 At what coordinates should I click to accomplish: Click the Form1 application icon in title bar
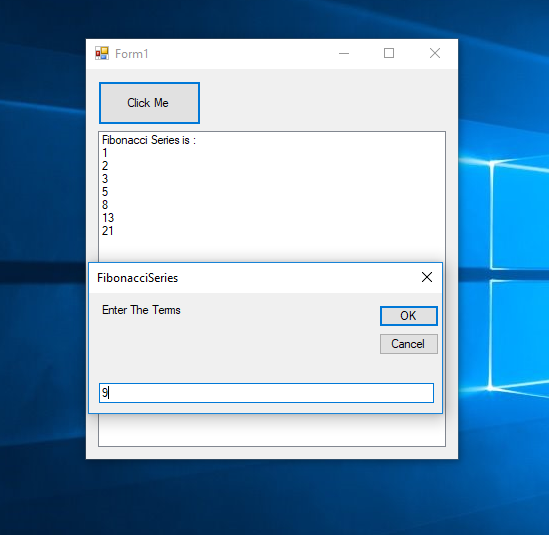102,54
